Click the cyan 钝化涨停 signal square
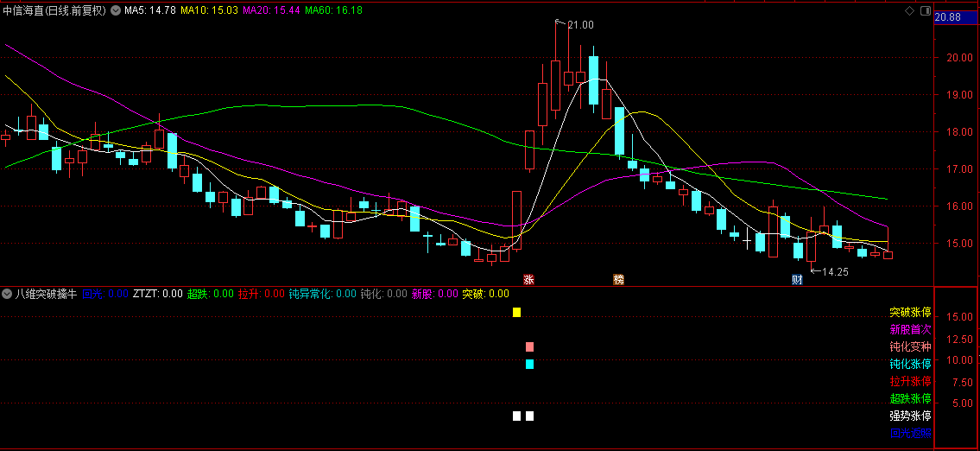The height and width of the screenshot is (451, 980). coord(529,364)
